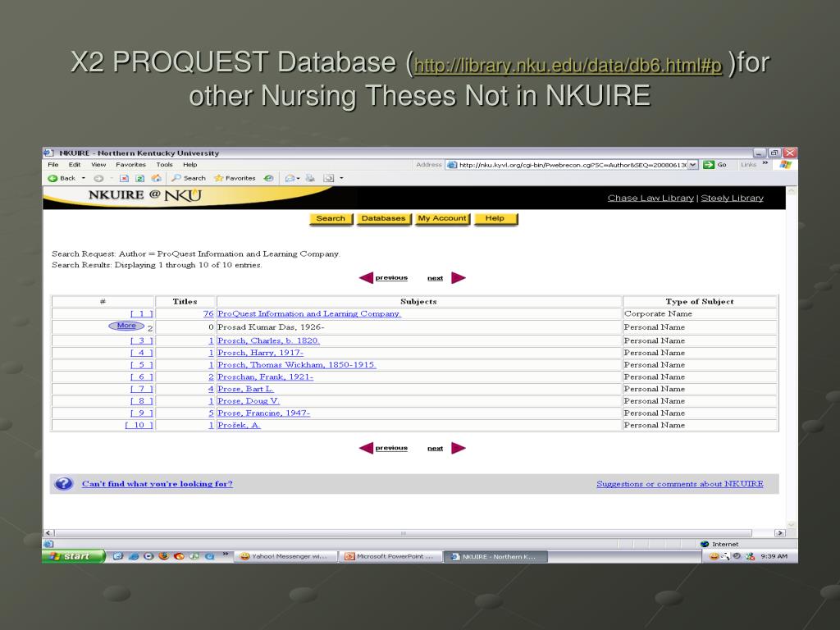Expand the Mail icon dropdown arrow
This screenshot has width=840, height=630.
click(298, 178)
